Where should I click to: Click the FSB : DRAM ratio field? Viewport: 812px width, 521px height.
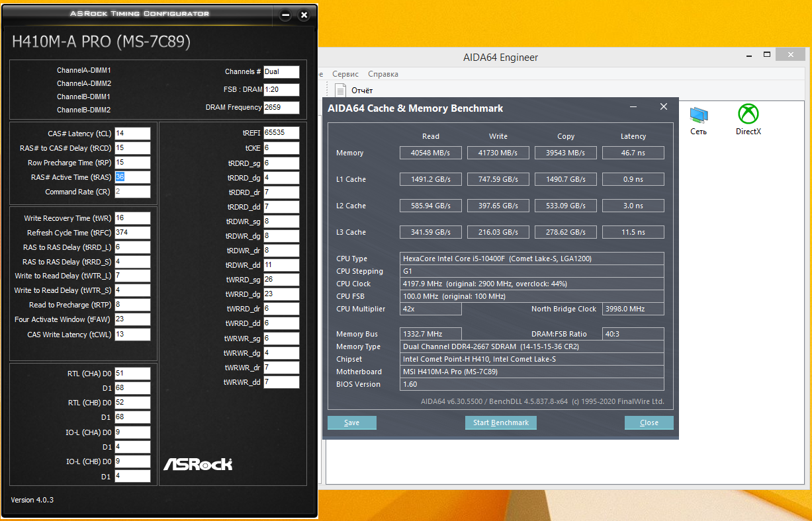click(x=281, y=90)
